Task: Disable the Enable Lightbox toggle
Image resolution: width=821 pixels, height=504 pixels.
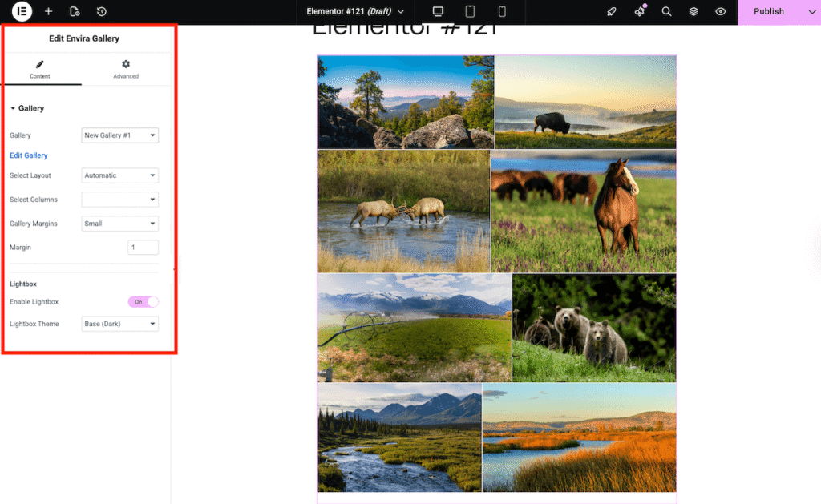Action: (142, 301)
